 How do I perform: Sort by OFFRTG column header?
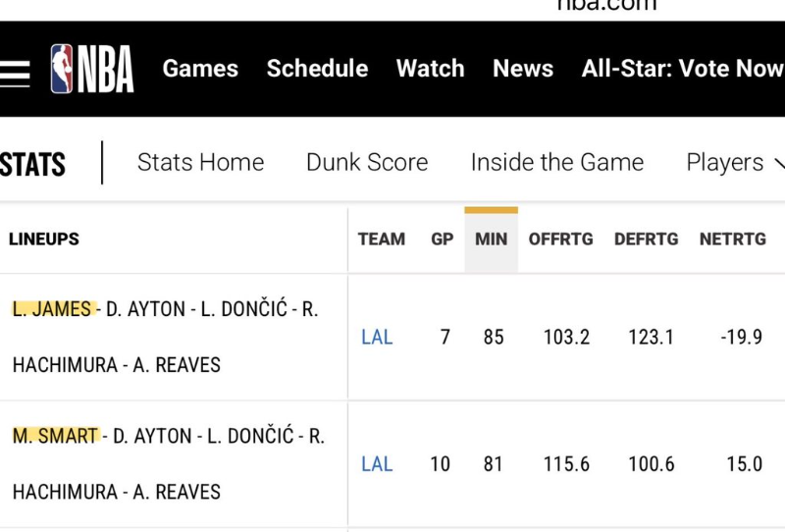(x=560, y=239)
